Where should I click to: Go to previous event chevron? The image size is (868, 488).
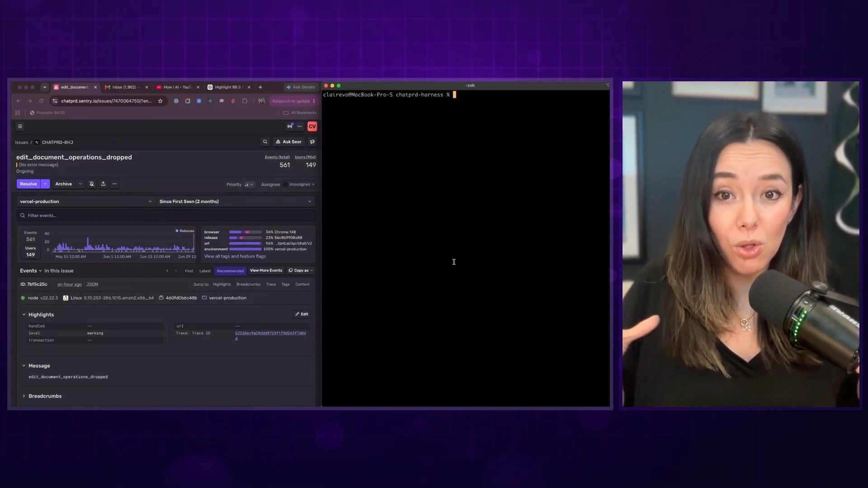pos(167,271)
